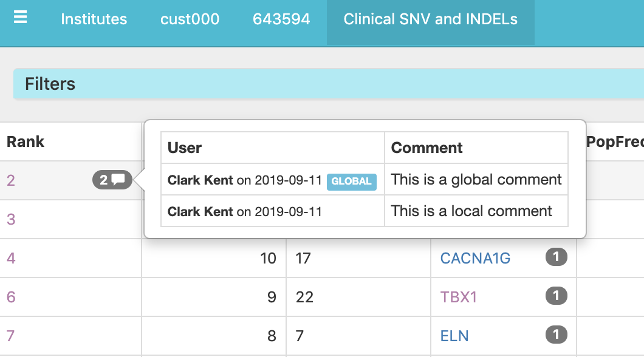Open the hamburger menu icon
The height and width of the screenshot is (357, 644).
point(20,17)
